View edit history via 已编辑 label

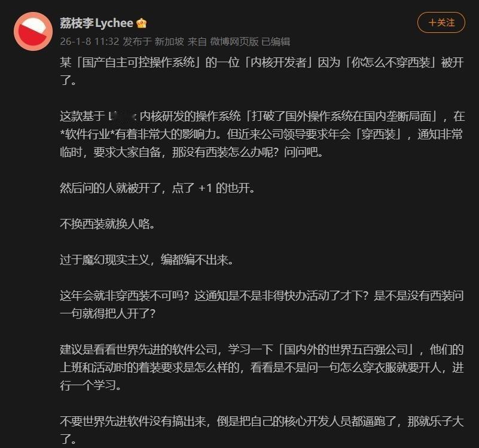point(276,41)
